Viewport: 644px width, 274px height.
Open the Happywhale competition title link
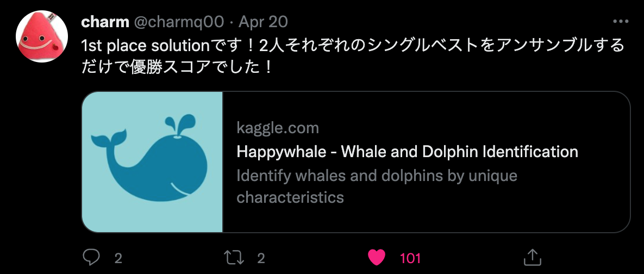click(x=408, y=152)
